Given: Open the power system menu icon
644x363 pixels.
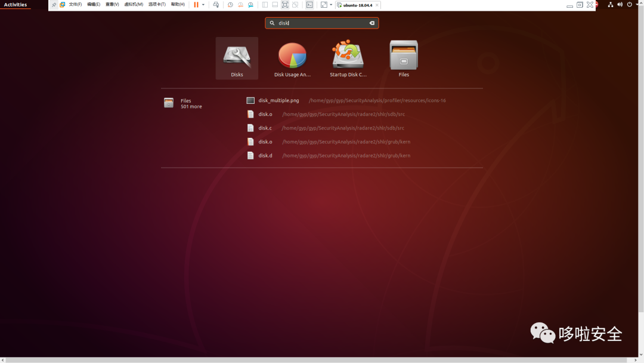Looking at the screenshot, I should (x=629, y=5).
